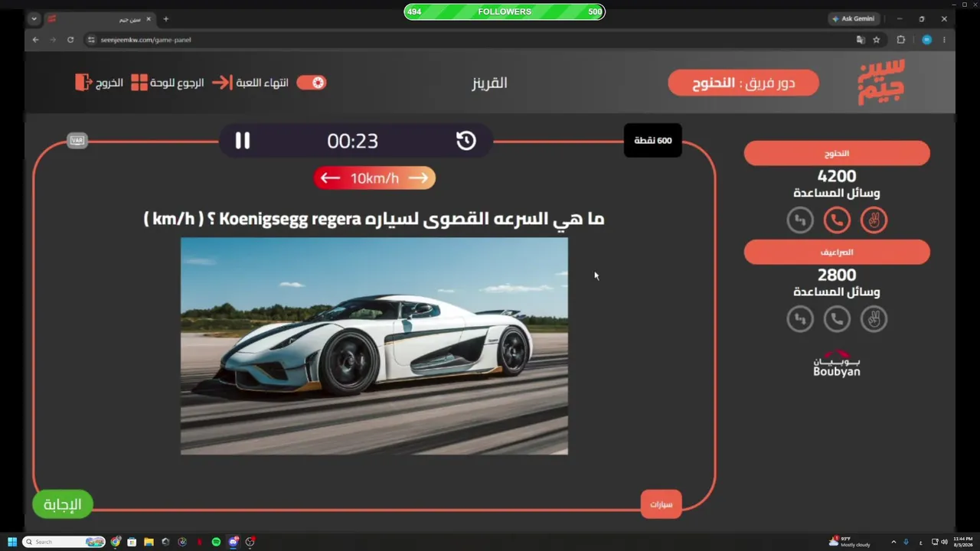Open the clock and date showing 11:44 PM

pyautogui.click(x=962, y=542)
